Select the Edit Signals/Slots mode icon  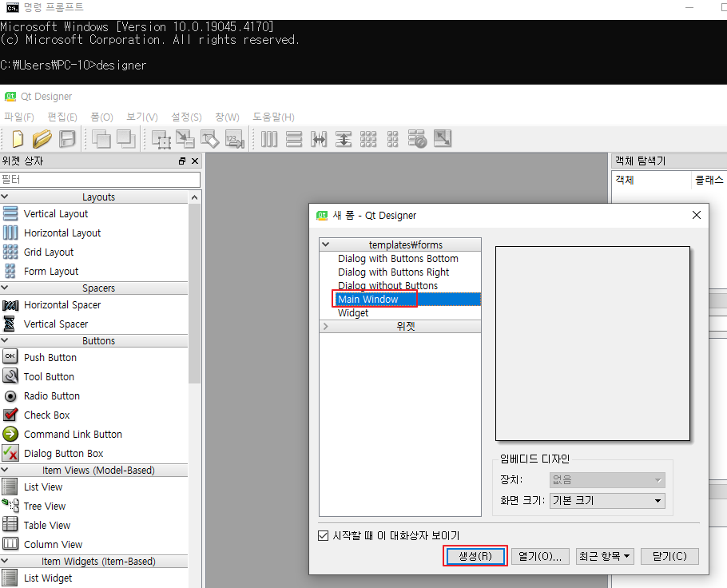coord(185,139)
